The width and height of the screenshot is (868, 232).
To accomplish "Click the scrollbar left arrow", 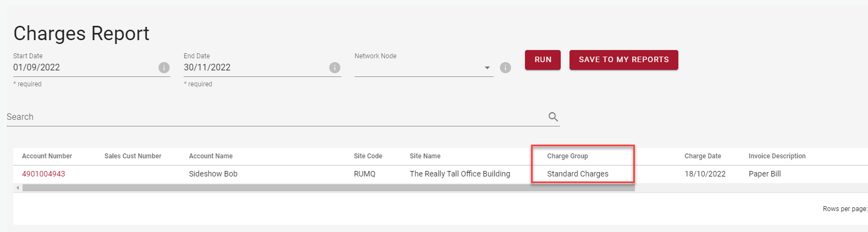I will tap(18, 188).
